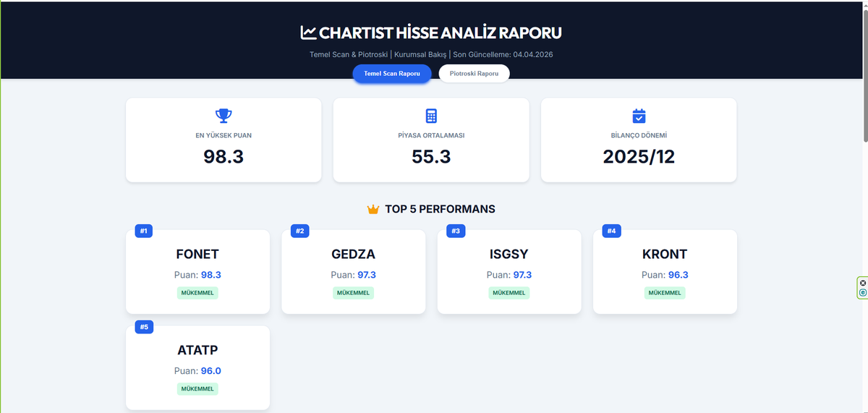868x413 pixels.
Task: Click ATATP's Puan 96.0 score
Action: click(197, 371)
